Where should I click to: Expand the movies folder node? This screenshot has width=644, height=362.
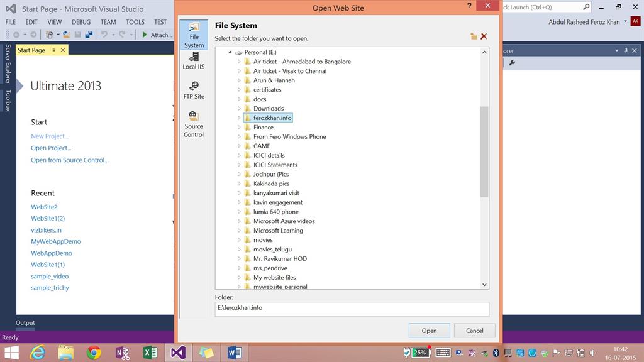tap(239, 239)
